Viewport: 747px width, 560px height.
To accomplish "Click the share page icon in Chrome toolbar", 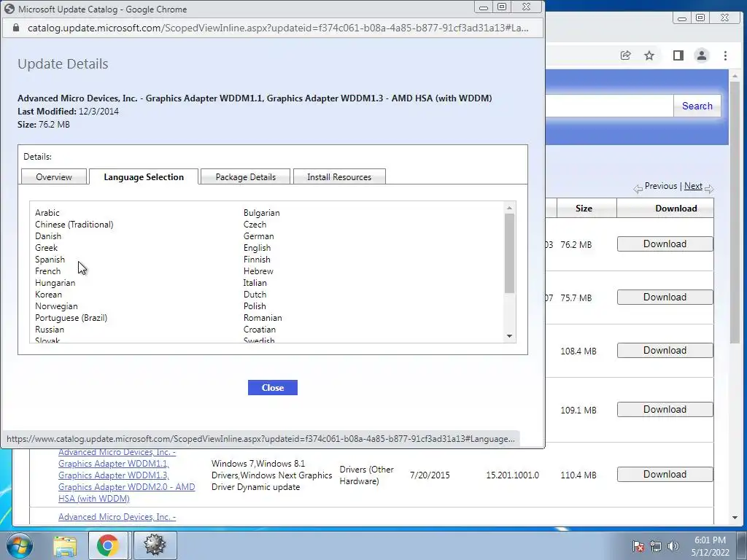I will click(625, 55).
